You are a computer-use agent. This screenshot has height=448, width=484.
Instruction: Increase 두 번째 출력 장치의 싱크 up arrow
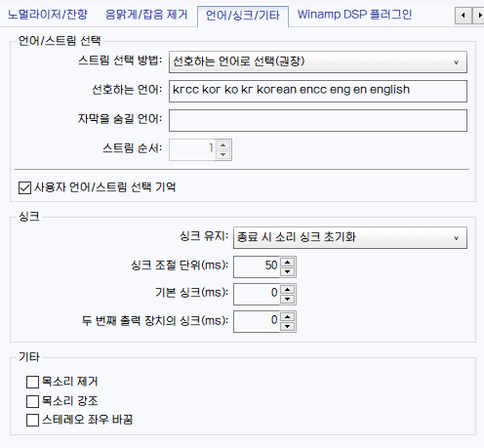click(288, 317)
